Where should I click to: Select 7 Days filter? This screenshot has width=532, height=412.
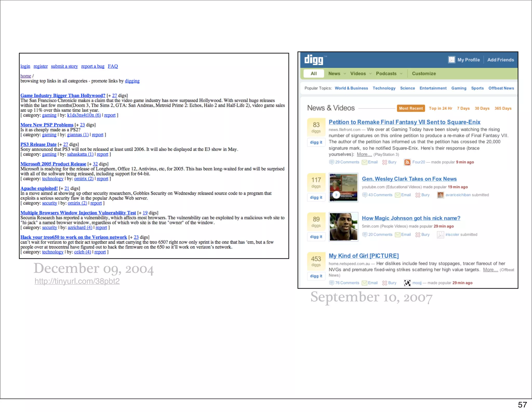click(x=463, y=108)
